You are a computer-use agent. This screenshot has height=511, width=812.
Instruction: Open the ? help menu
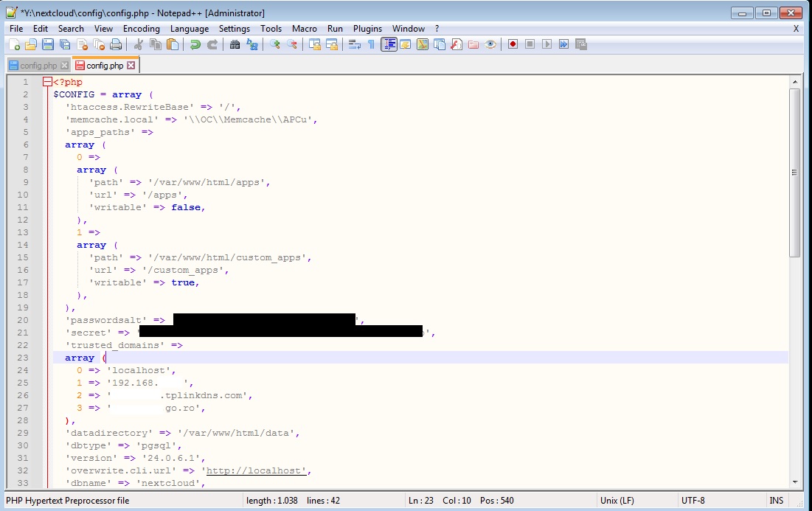(437, 29)
